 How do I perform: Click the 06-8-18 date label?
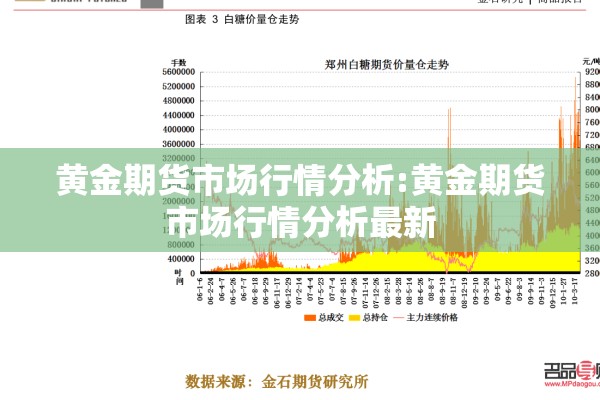coord(255,291)
